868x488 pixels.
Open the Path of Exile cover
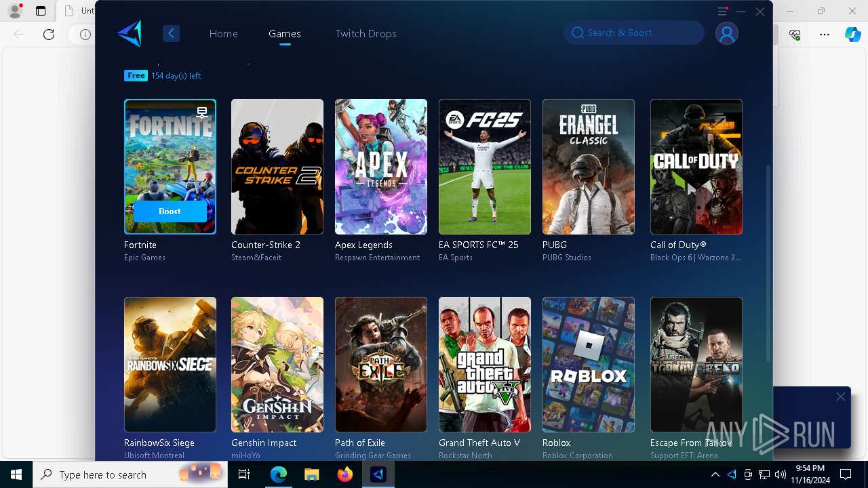coord(381,365)
